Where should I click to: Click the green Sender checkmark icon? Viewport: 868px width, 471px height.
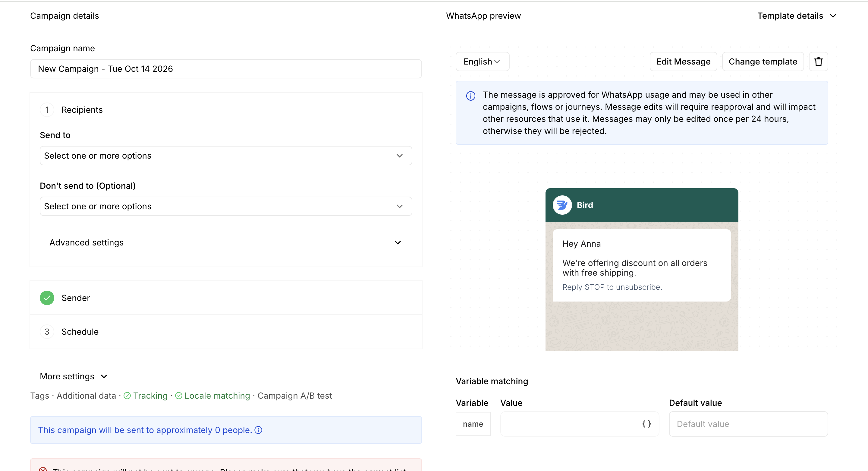47,298
